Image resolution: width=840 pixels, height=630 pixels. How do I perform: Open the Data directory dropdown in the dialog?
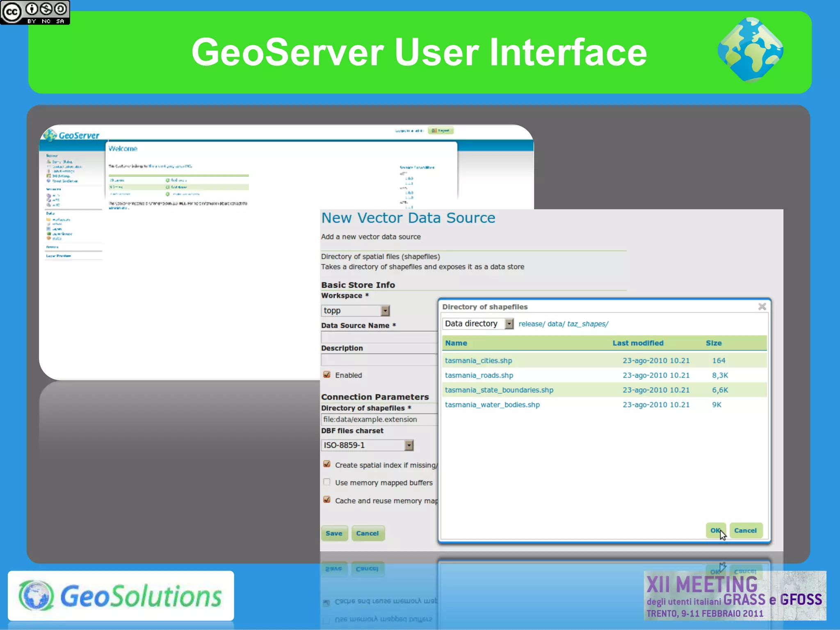[x=478, y=324]
